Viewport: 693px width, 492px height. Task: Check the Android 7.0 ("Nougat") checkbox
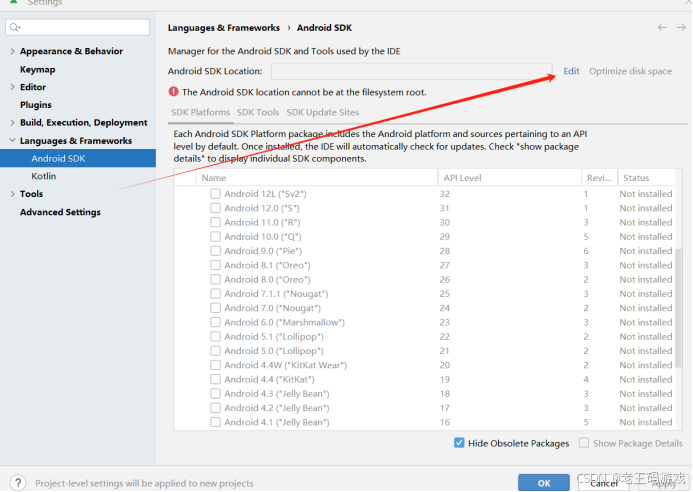tap(215, 308)
